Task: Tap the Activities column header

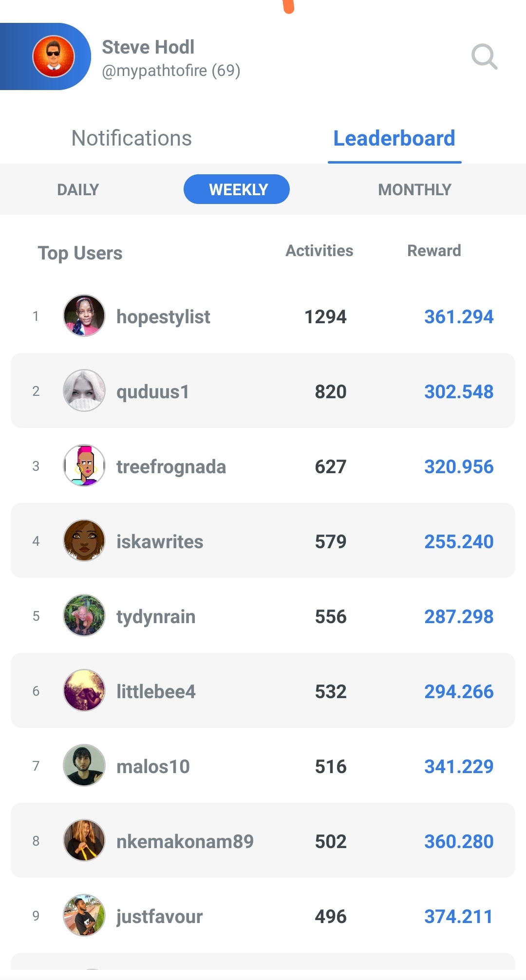Action: click(319, 251)
